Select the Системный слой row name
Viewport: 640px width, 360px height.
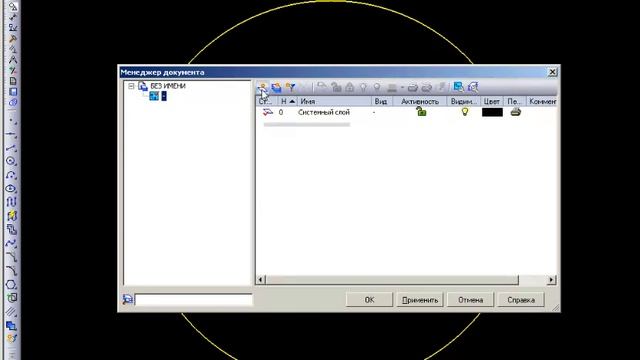[324, 112]
